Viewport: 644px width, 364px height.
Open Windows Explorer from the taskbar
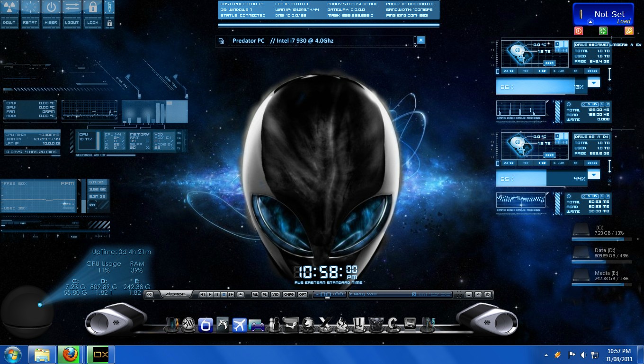42,354
